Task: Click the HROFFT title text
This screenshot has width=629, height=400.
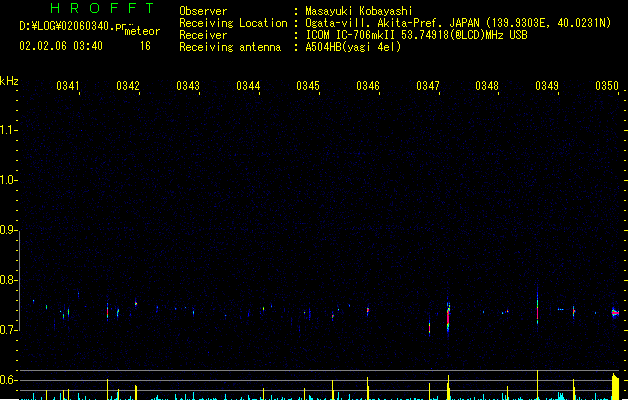Action: point(103,8)
